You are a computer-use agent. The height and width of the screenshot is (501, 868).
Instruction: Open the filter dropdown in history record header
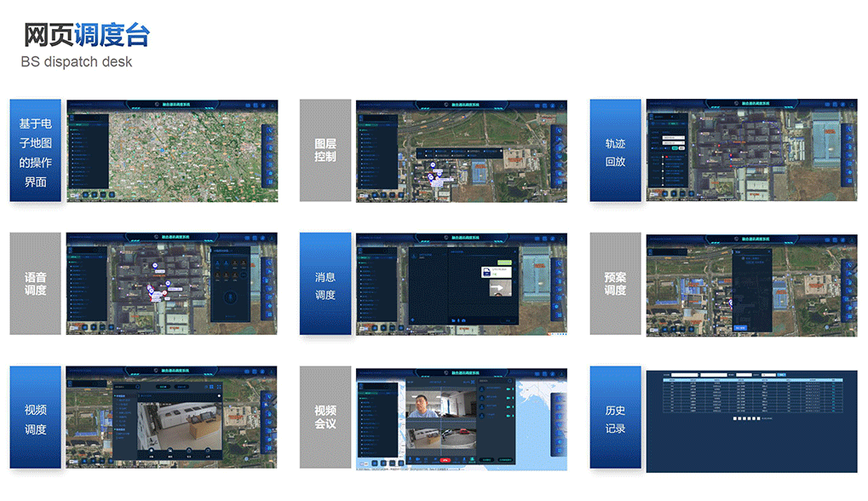point(768,375)
